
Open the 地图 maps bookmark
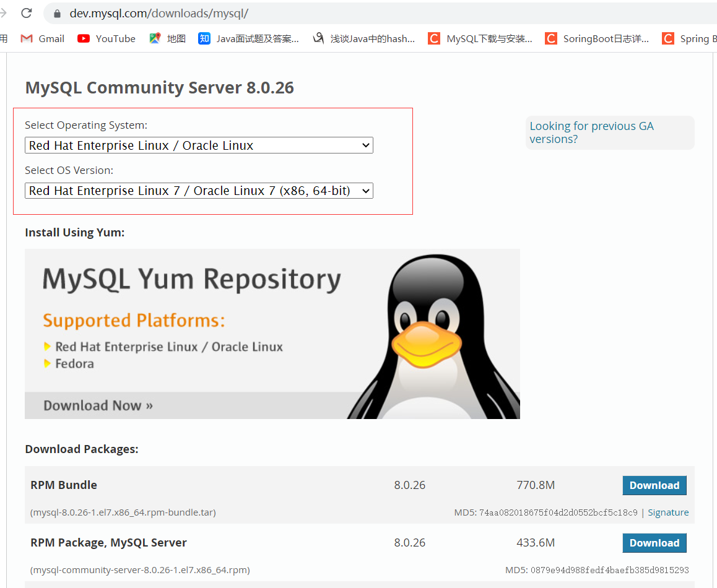coord(167,39)
